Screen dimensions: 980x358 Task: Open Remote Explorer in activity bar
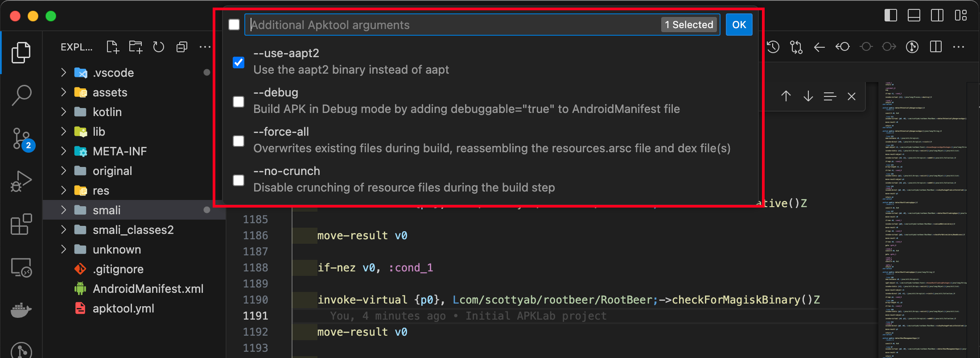[21, 267]
